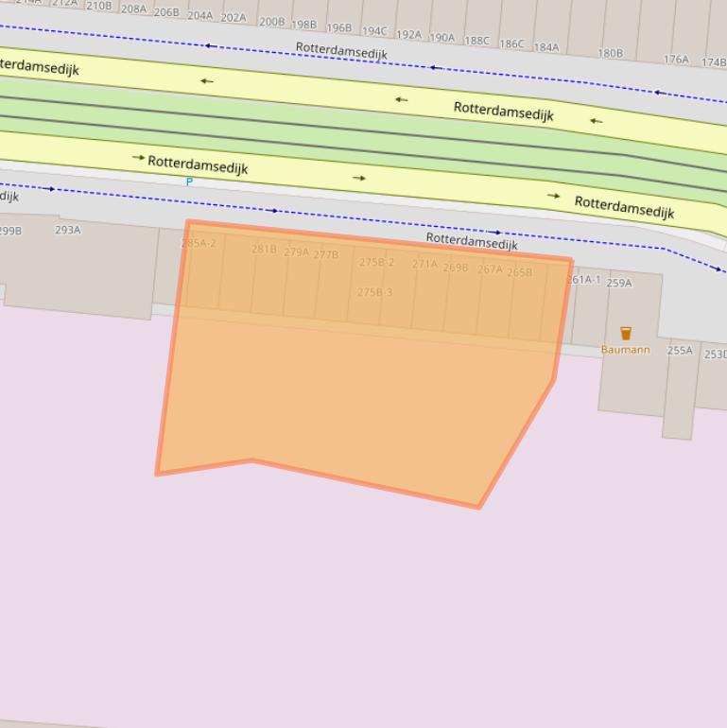Click house number 255A
The height and width of the screenshot is (728, 727).
pos(680,351)
